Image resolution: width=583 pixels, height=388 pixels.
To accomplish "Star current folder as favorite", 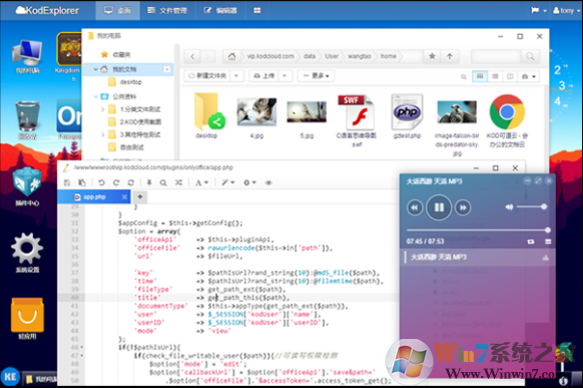I will coord(432,56).
